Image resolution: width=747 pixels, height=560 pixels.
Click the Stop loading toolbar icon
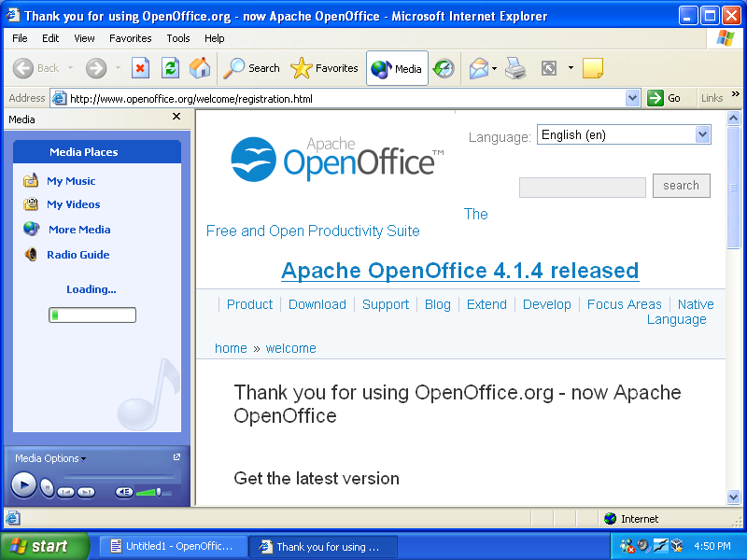coord(140,68)
